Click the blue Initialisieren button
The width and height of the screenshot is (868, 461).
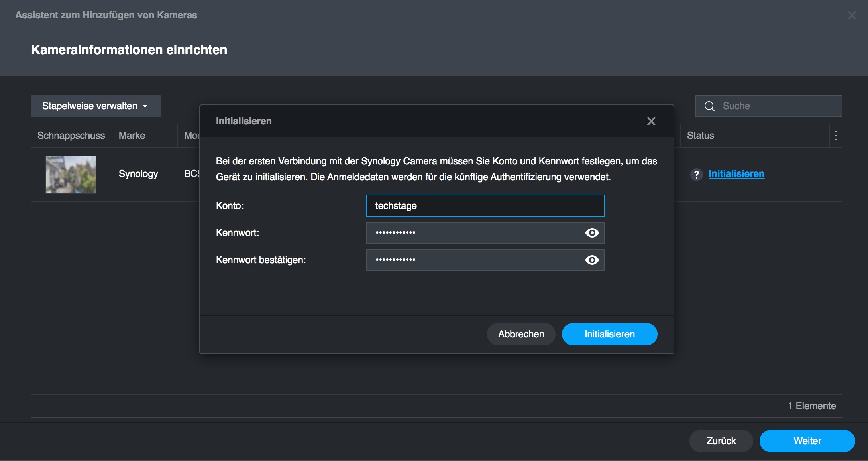[609, 334]
